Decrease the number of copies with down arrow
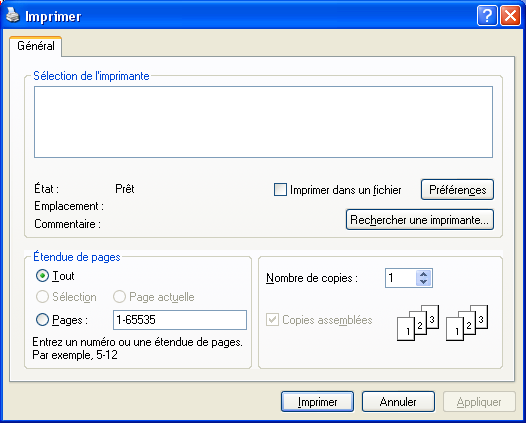 (423, 282)
